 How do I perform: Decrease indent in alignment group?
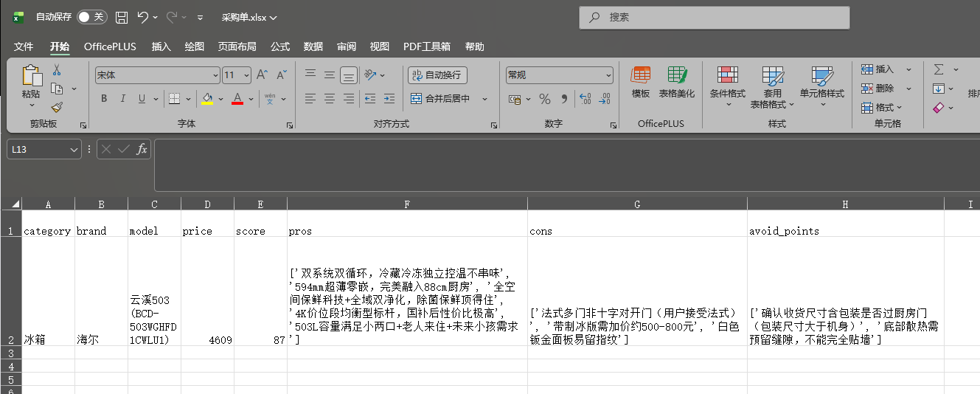pos(370,98)
